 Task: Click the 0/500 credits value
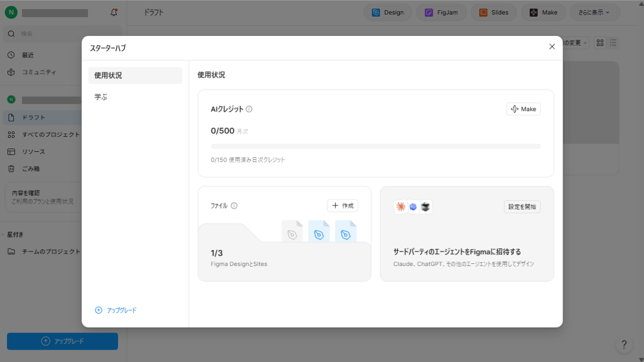(223, 130)
